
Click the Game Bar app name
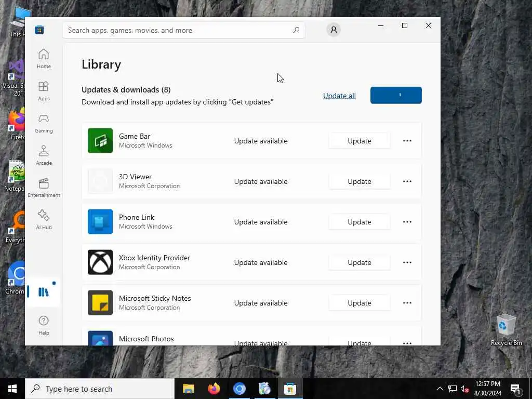tap(135, 136)
